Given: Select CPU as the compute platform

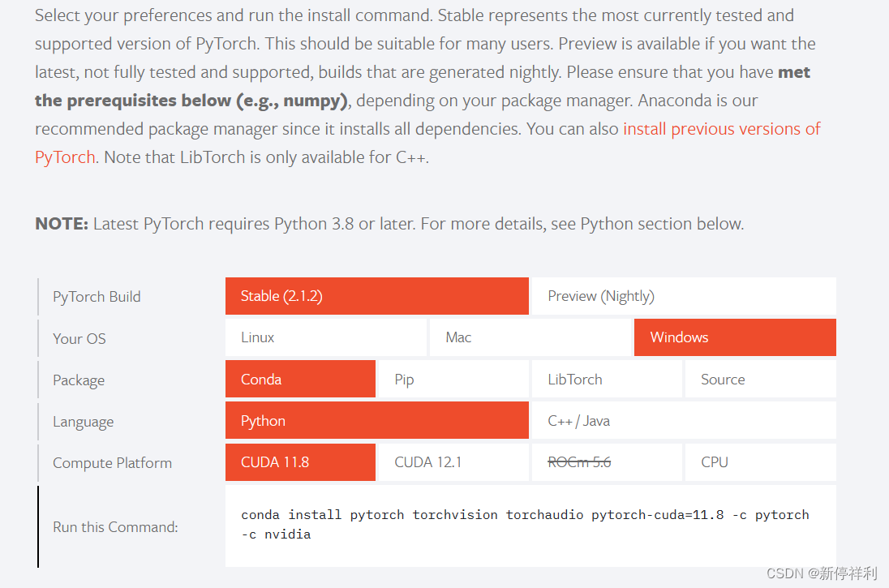Looking at the screenshot, I should tap(759, 462).
